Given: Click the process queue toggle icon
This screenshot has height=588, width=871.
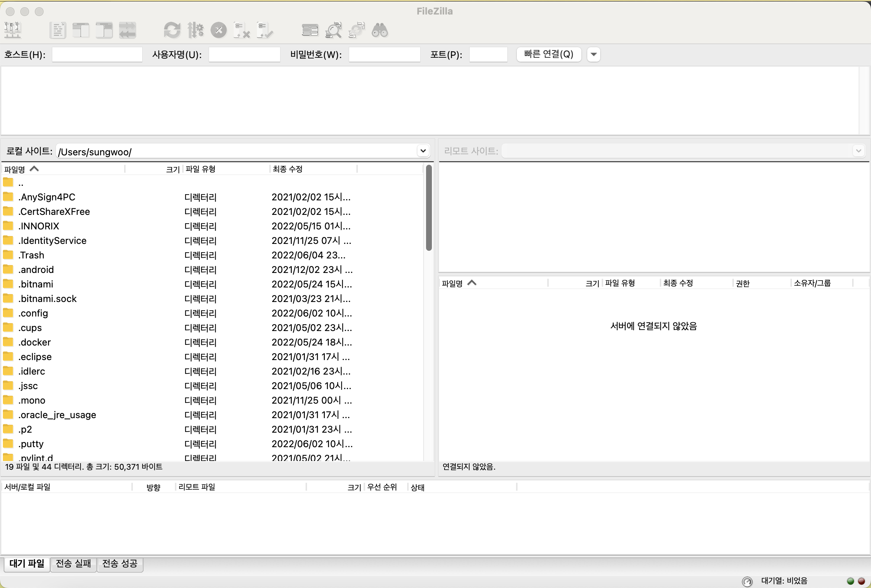Looking at the screenshot, I should pyautogui.click(x=195, y=30).
